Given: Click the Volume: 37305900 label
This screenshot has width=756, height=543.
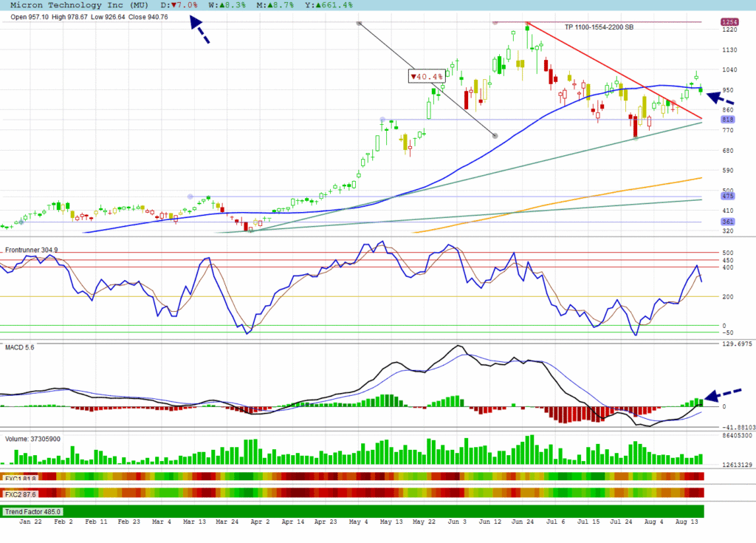Looking at the screenshot, I should [x=32, y=439].
